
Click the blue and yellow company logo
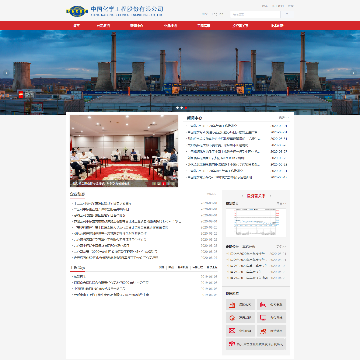(77, 11)
